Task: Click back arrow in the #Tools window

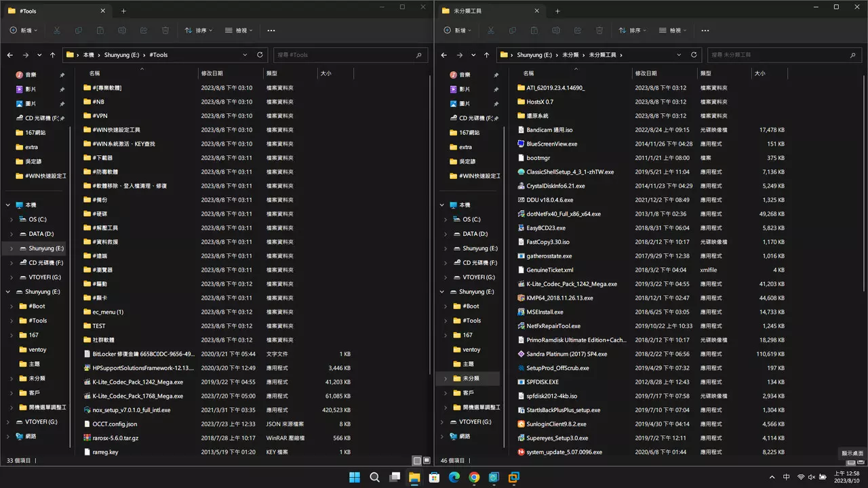Action: [10, 55]
